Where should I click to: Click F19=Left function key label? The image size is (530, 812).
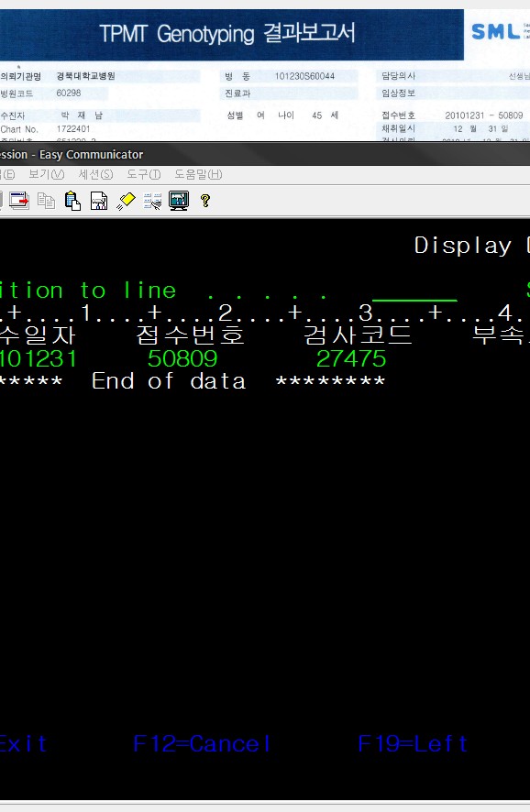coord(413,744)
